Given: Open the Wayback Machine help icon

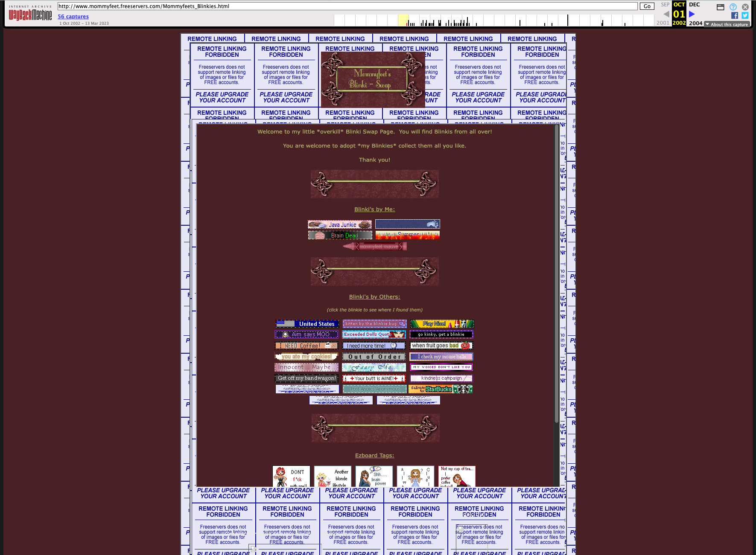Looking at the screenshot, I should [733, 7].
